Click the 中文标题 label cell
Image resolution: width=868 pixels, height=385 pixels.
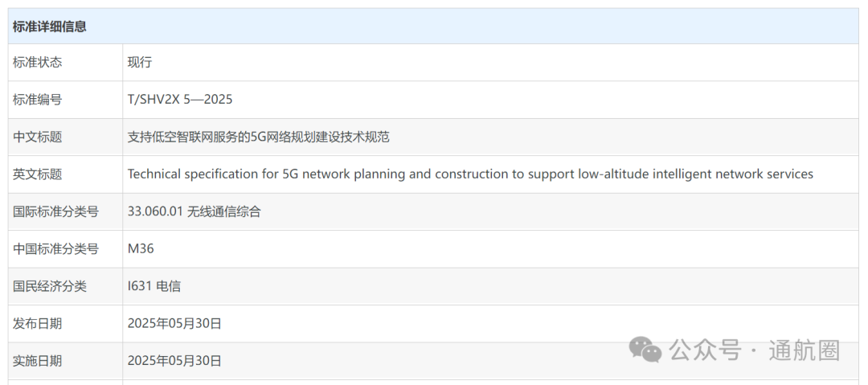coord(65,137)
